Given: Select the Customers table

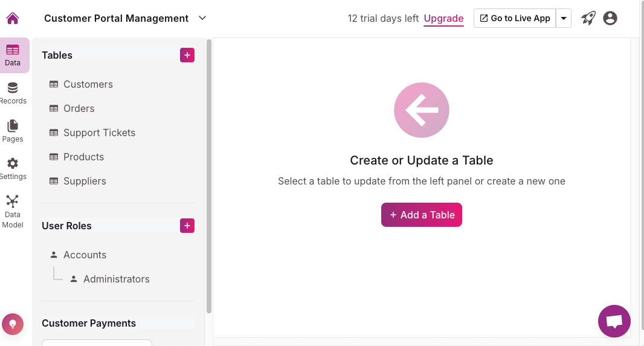Looking at the screenshot, I should tap(88, 84).
